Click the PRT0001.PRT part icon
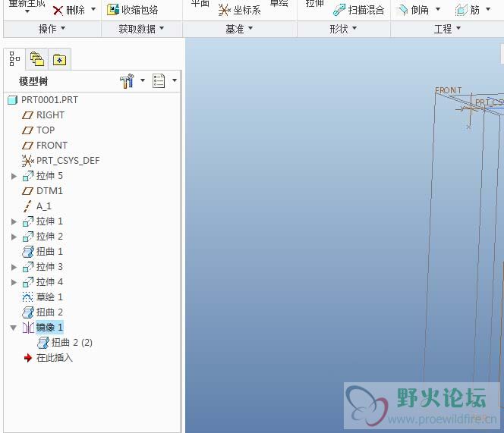Screen dimensions: 504x433 12,100
